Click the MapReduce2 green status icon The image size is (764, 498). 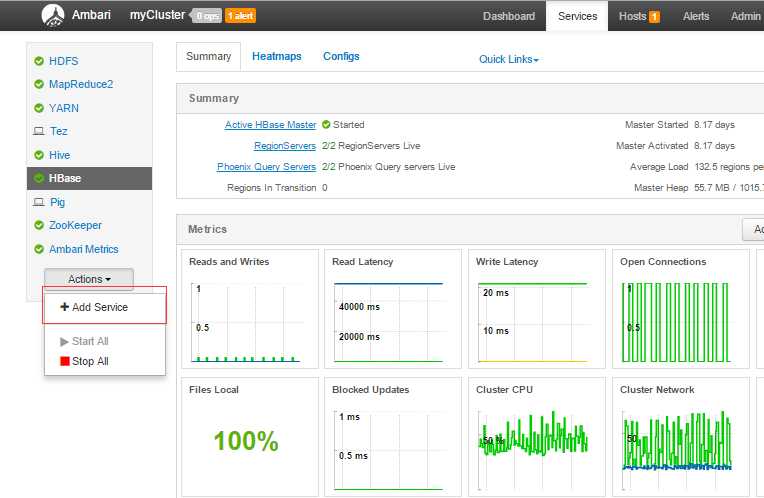(x=39, y=84)
